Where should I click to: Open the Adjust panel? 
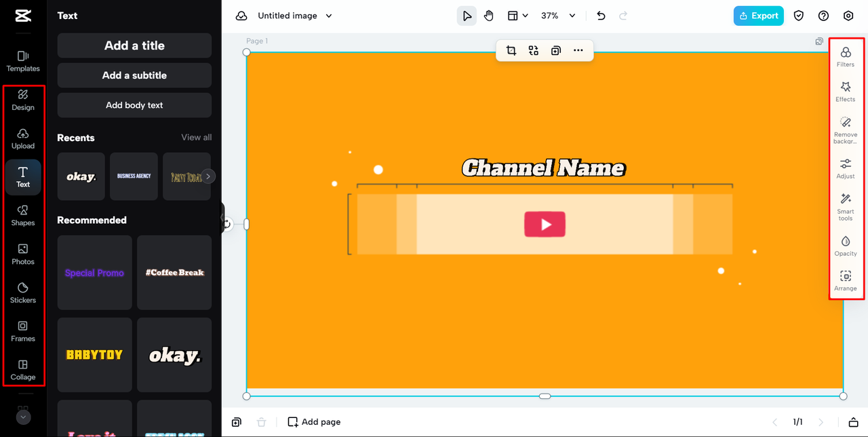coord(846,169)
